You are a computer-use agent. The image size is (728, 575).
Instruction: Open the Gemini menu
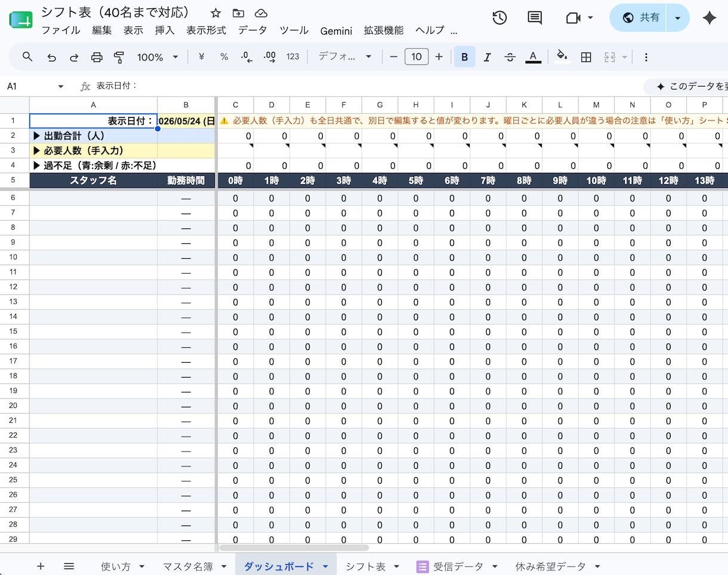click(x=336, y=30)
